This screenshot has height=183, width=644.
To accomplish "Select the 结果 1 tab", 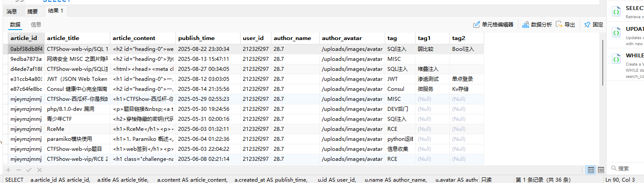I will click(56, 11).
